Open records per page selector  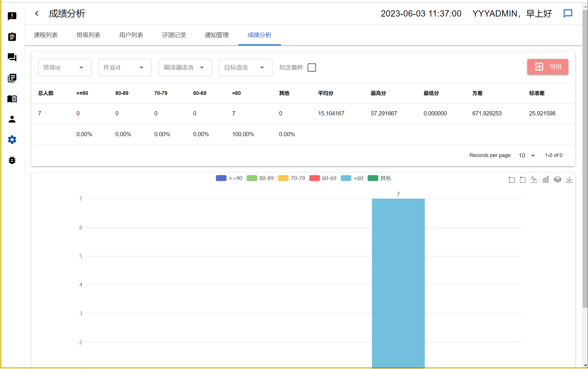coord(527,155)
